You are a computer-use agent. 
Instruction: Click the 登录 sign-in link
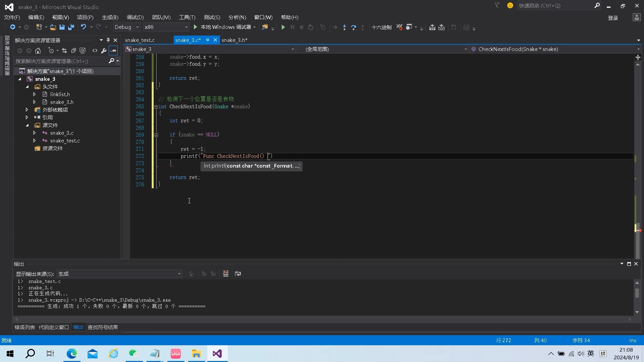(613, 18)
